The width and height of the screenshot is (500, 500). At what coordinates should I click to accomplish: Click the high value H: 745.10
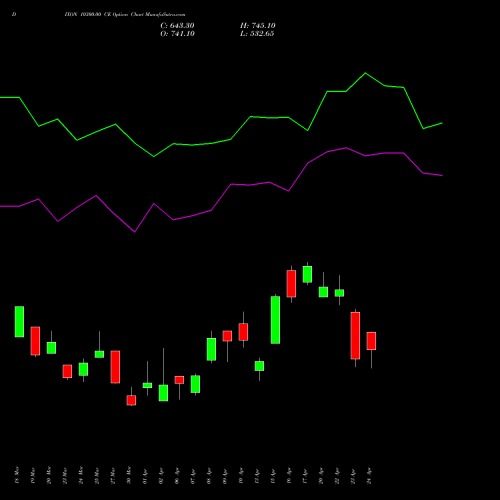click(x=258, y=26)
